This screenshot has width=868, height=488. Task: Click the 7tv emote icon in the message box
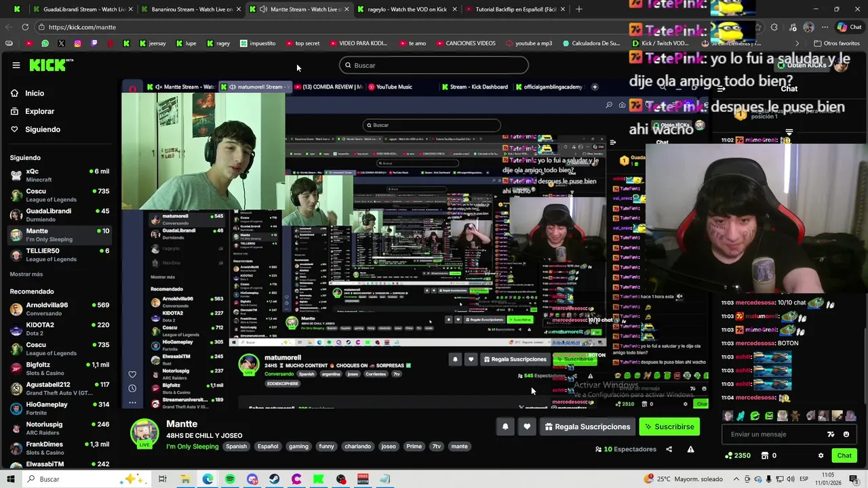click(x=831, y=434)
